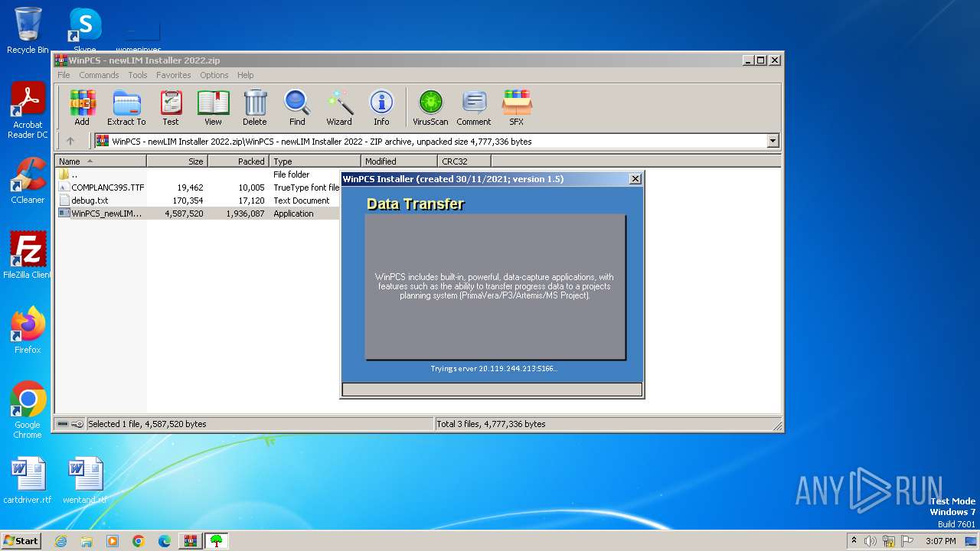Viewport: 980px width, 551px height.
Task: Switch to WinRAR taskbar button
Action: [191, 541]
